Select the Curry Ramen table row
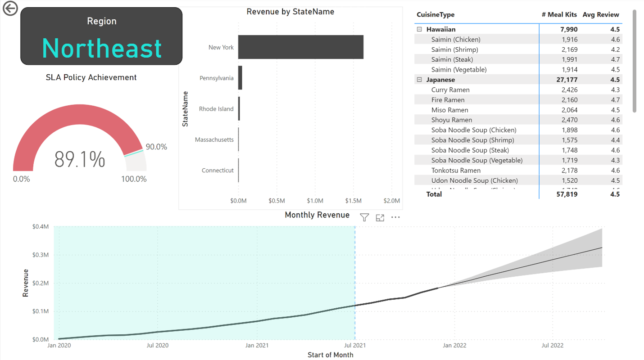This screenshot has height=360, width=644. coord(450,90)
